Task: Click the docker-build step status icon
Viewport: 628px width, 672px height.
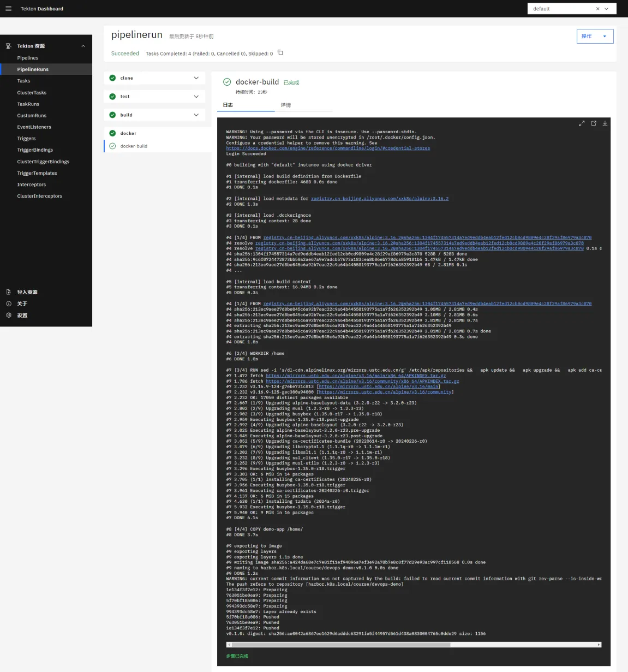Action: pyautogui.click(x=112, y=146)
